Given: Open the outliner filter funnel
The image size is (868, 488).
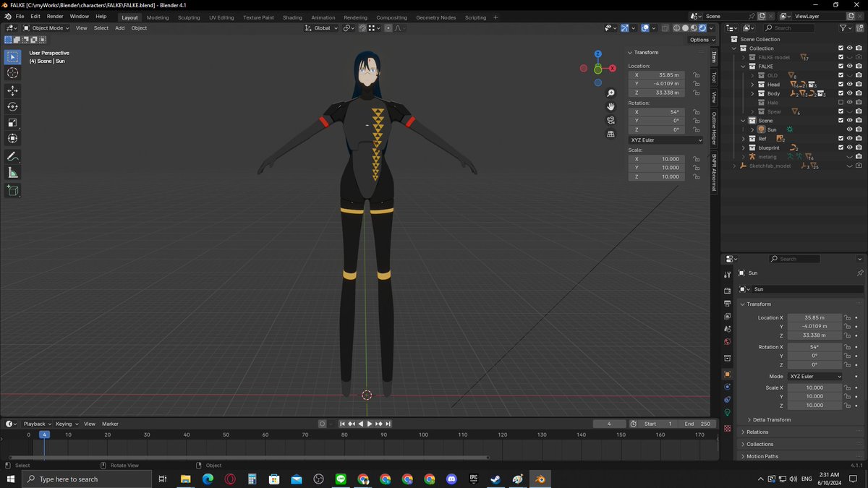Looking at the screenshot, I should click(843, 28).
